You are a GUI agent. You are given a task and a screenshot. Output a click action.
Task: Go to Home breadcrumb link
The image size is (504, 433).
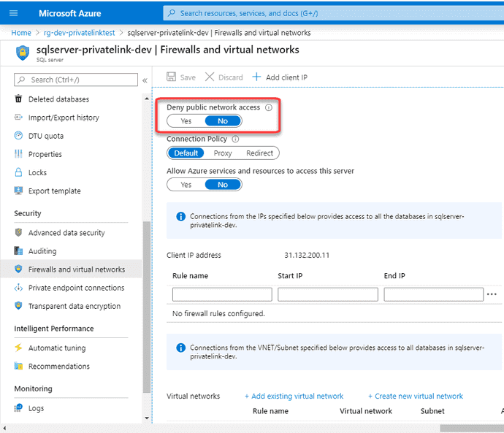click(21, 33)
